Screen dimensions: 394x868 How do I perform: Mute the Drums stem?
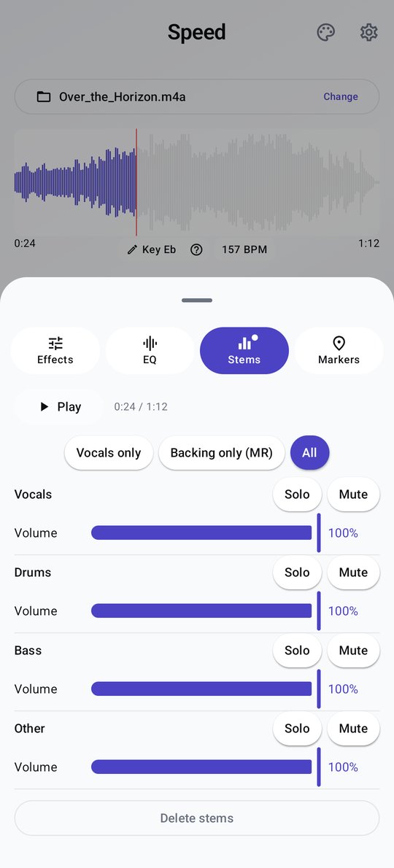354,573
